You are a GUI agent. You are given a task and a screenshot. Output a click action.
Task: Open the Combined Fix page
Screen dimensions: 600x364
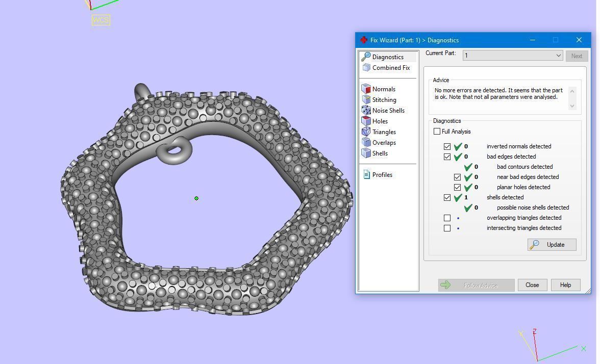pos(387,67)
